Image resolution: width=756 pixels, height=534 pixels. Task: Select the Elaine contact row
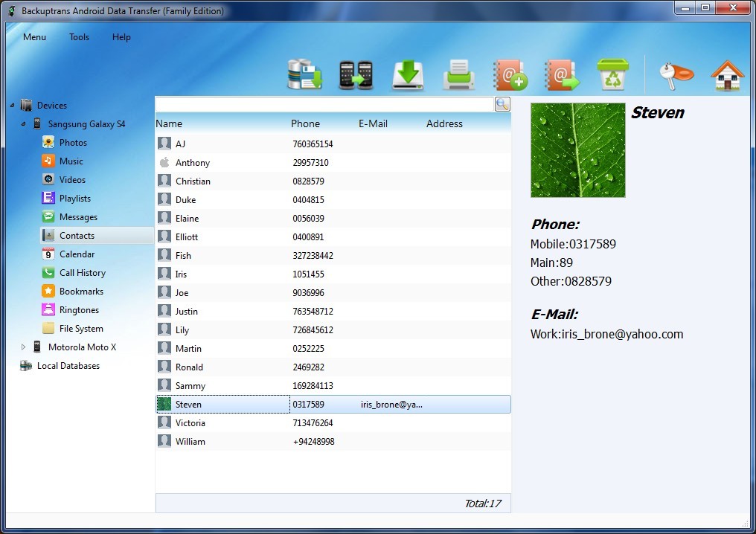point(333,219)
